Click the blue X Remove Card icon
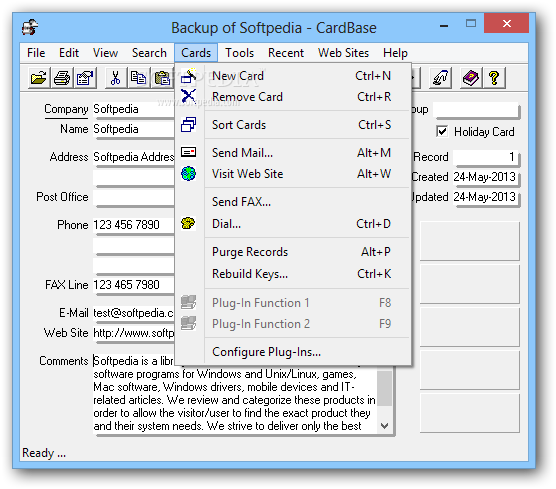The width and height of the screenshot is (556, 489). coord(188,96)
